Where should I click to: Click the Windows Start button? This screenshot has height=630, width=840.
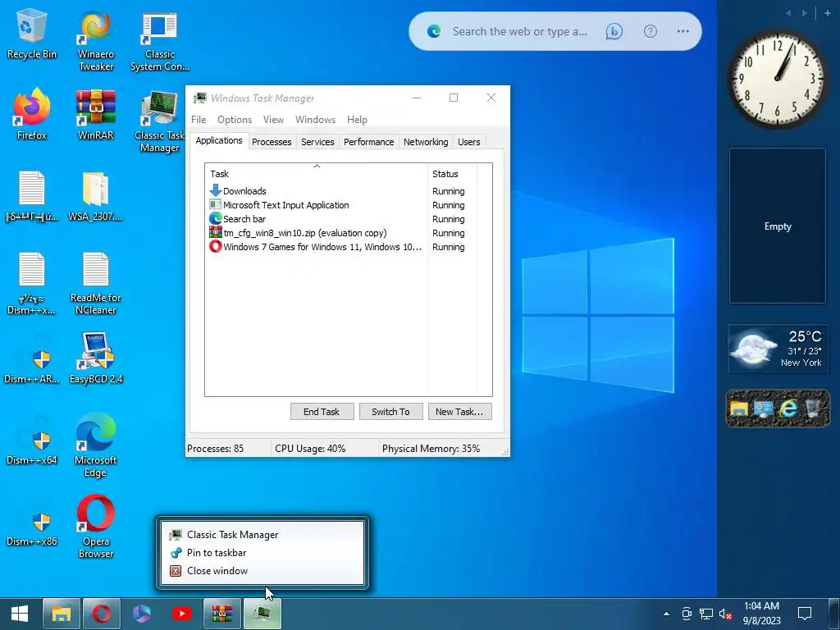pyautogui.click(x=20, y=614)
